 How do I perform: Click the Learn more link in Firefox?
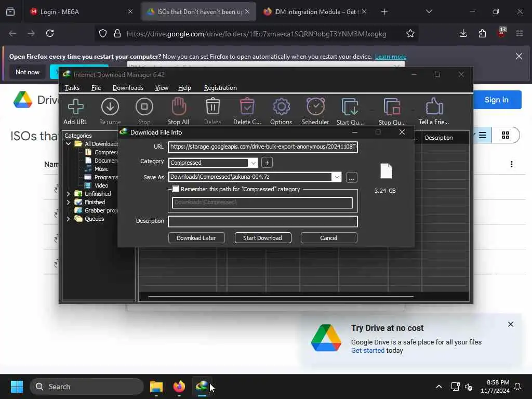[x=391, y=57]
